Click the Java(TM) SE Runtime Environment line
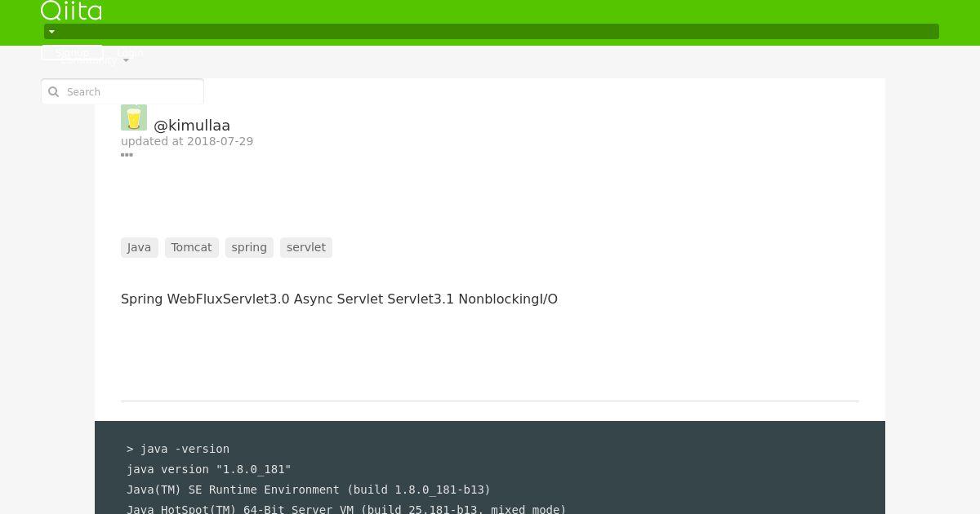The height and width of the screenshot is (514, 980). (309, 490)
